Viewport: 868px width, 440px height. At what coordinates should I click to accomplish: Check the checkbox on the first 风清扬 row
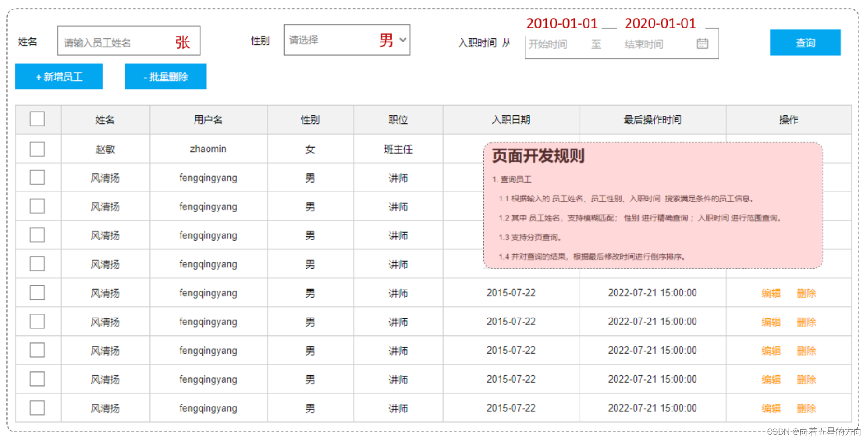click(x=37, y=178)
